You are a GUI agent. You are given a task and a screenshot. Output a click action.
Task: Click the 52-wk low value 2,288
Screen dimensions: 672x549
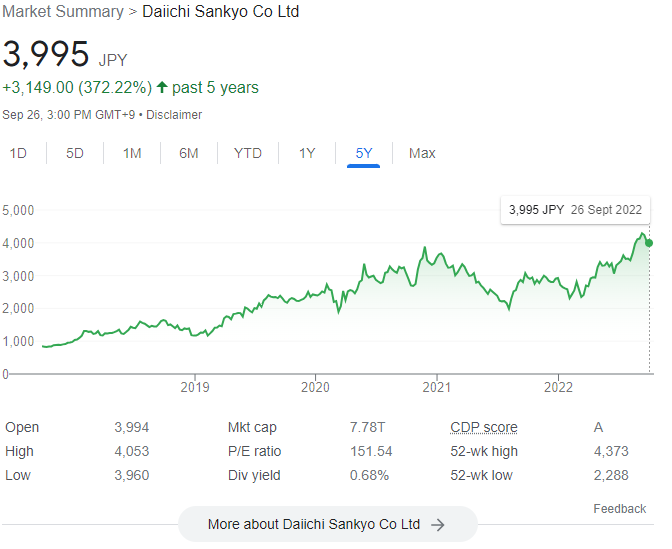click(x=611, y=475)
